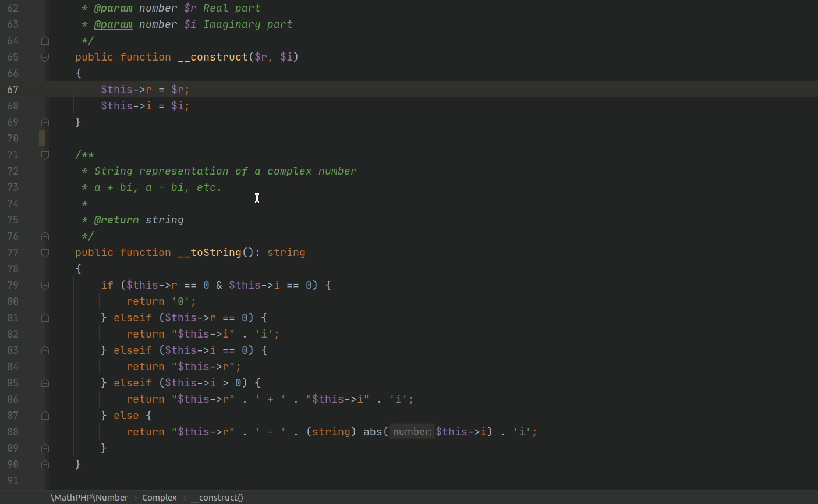
Task: Collapse the __construct function at line 65
Action: (45, 57)
